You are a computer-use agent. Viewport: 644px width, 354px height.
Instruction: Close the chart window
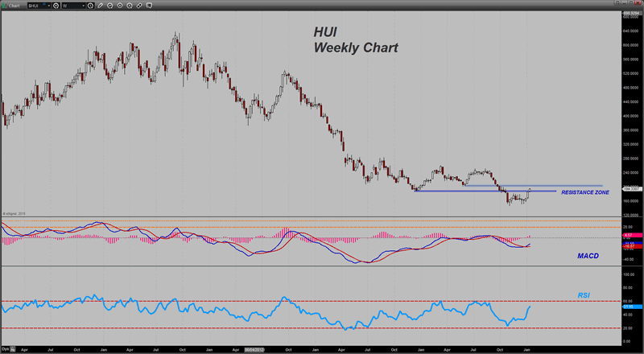(x=638, y=2)
